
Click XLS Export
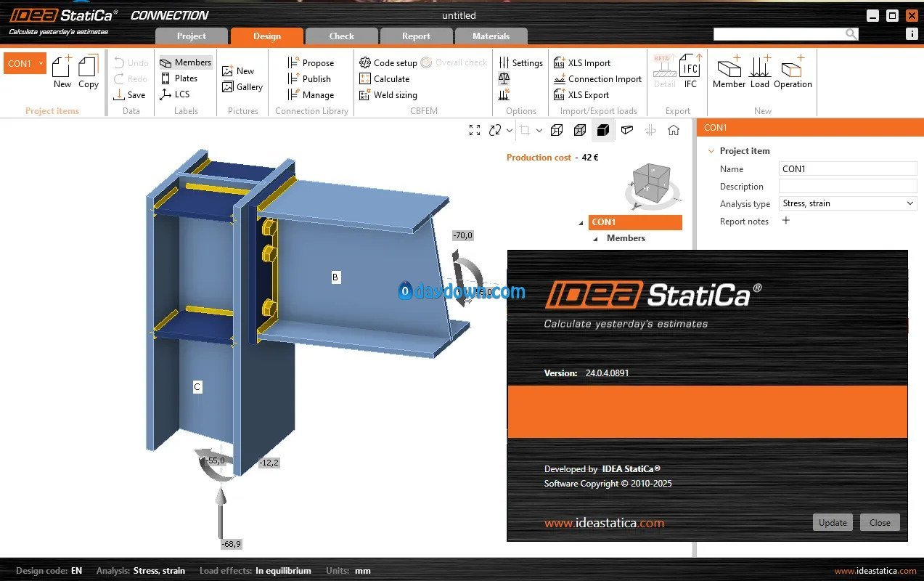point(581,95)
